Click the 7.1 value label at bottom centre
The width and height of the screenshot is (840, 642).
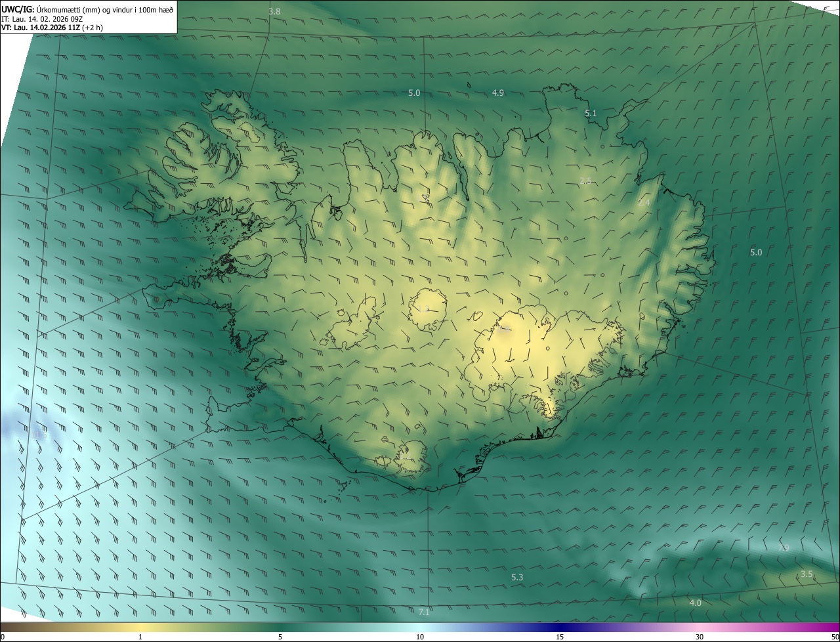tap(424, 612)
